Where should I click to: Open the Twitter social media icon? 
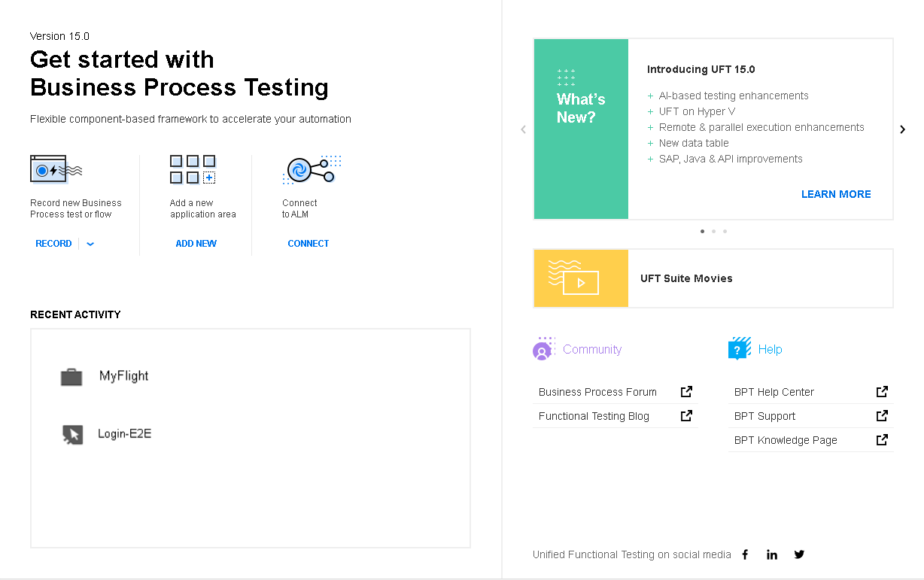tap(799, 554)
